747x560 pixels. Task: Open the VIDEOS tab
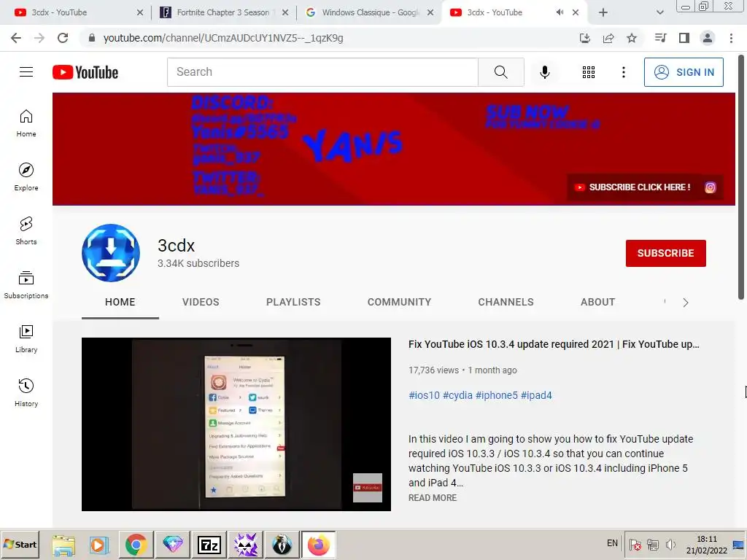[201, 302]
